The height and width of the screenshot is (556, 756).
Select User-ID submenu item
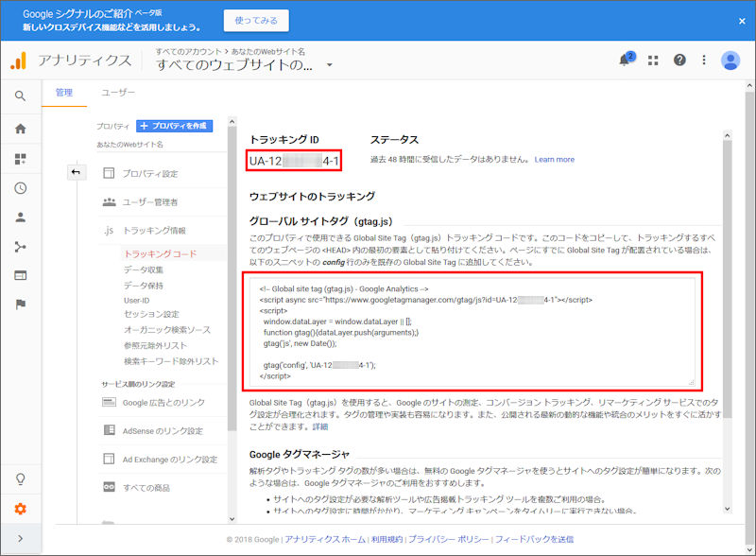click(x=136, y=300)
